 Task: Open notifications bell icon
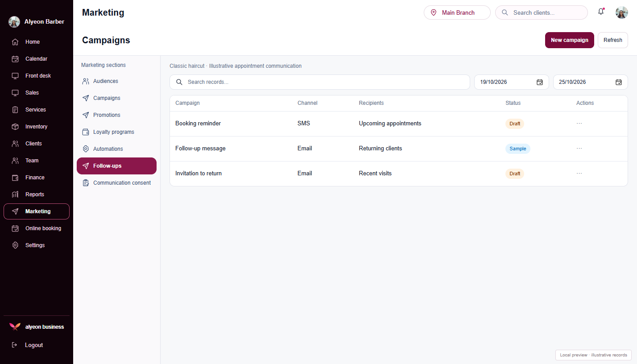601,12
